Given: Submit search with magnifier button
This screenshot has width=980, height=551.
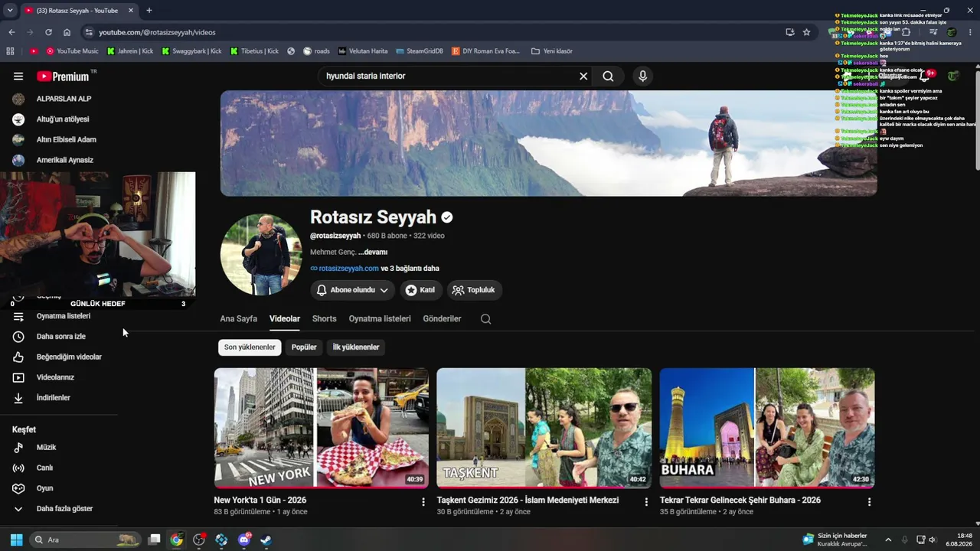Looking at the screenshot, I should pos(608,77).
